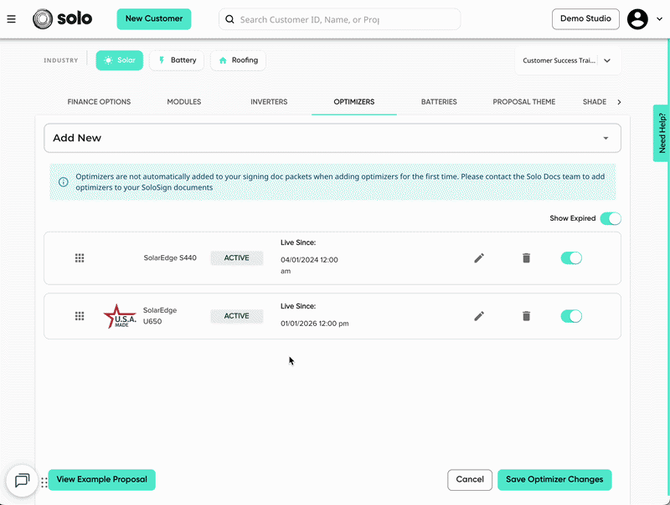Switch to Inverters tab
Screen dimensions: 670x505
tap(269, 102)
